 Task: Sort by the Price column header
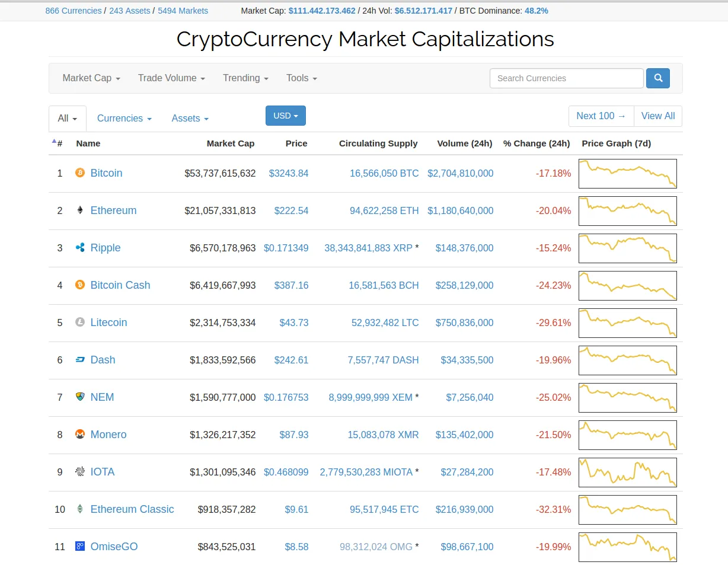(296, 143)
